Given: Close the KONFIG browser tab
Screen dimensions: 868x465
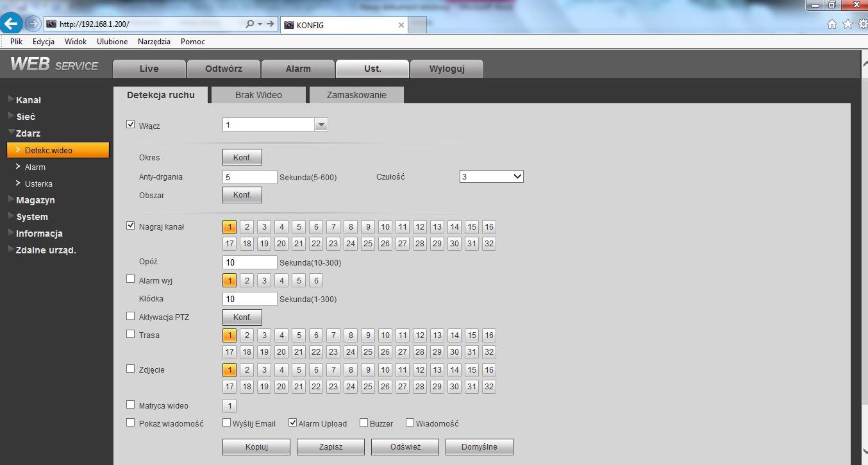Looking at the screenshot, I should [x=401, y=25].
